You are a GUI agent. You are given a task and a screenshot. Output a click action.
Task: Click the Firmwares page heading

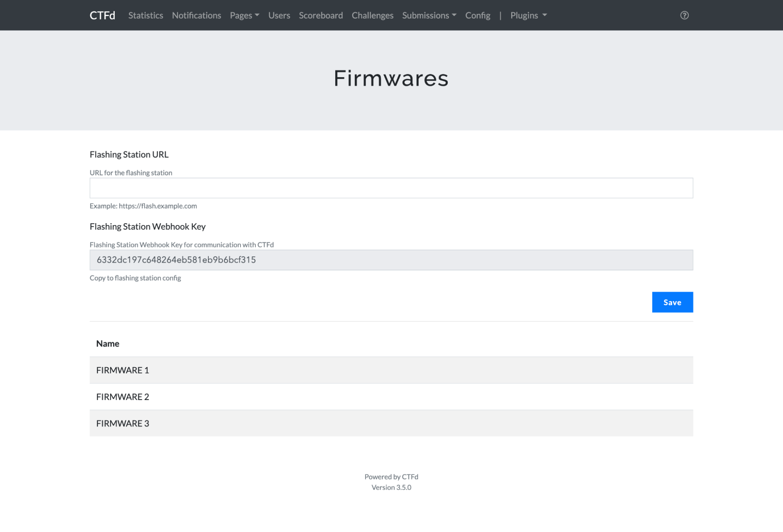tap(391, 78)
